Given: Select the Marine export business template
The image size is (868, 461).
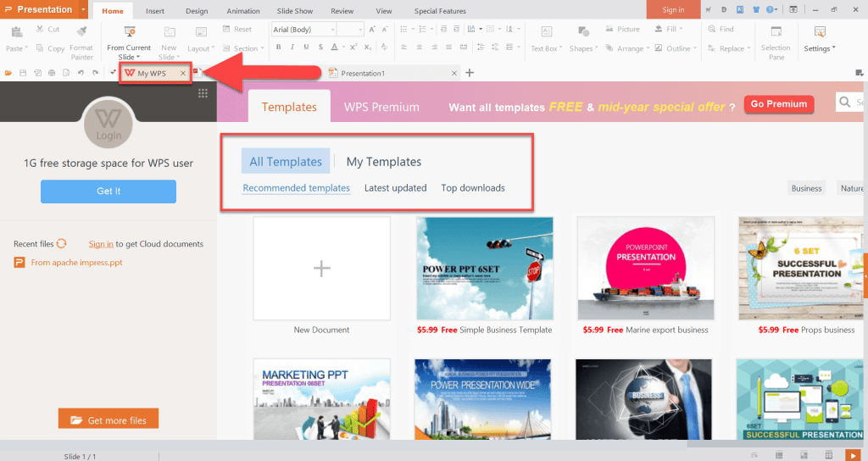Looking at the screenshot, I should (645, 269).
